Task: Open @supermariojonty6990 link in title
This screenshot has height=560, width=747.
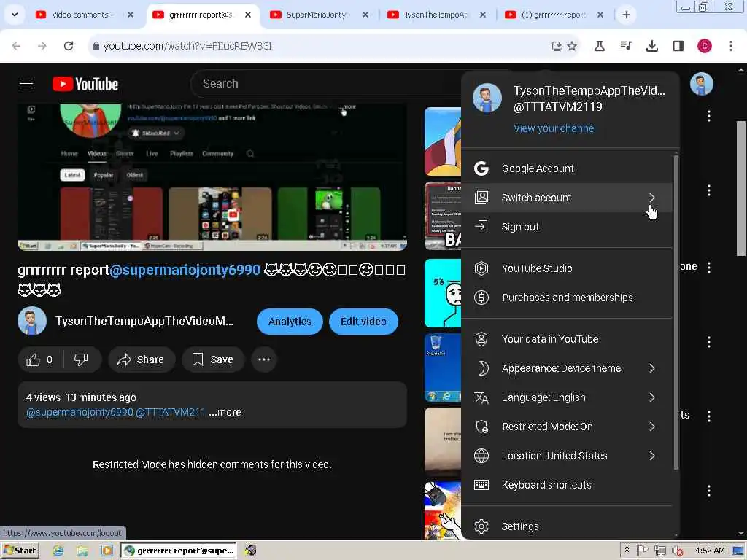Action: pos(185,270)
